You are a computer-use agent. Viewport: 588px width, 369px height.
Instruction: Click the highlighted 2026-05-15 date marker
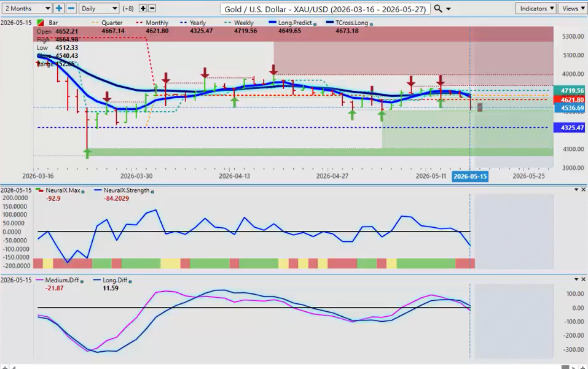click(470, 176)
